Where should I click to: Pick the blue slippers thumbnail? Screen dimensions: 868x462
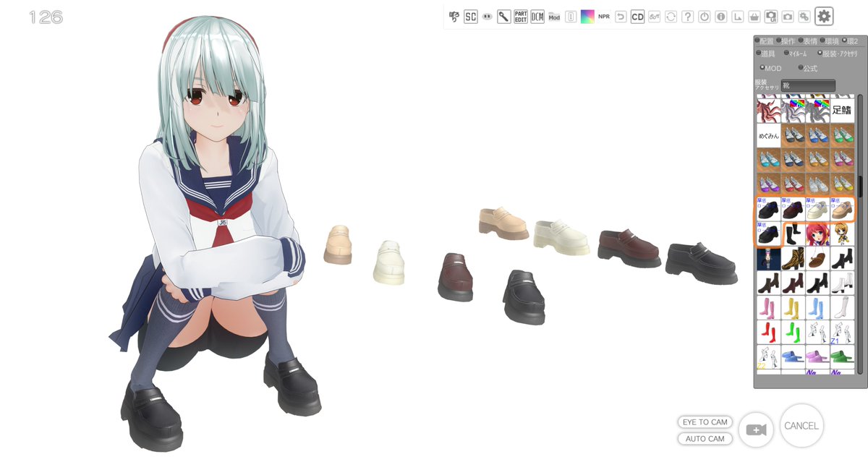click(x=793, y=356)
